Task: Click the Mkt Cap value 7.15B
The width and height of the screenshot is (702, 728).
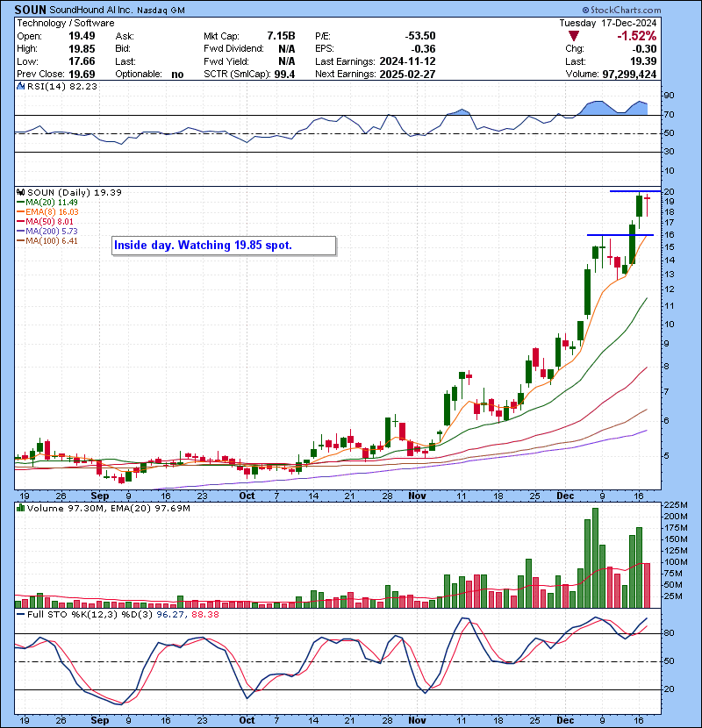Action: (281, 36)
